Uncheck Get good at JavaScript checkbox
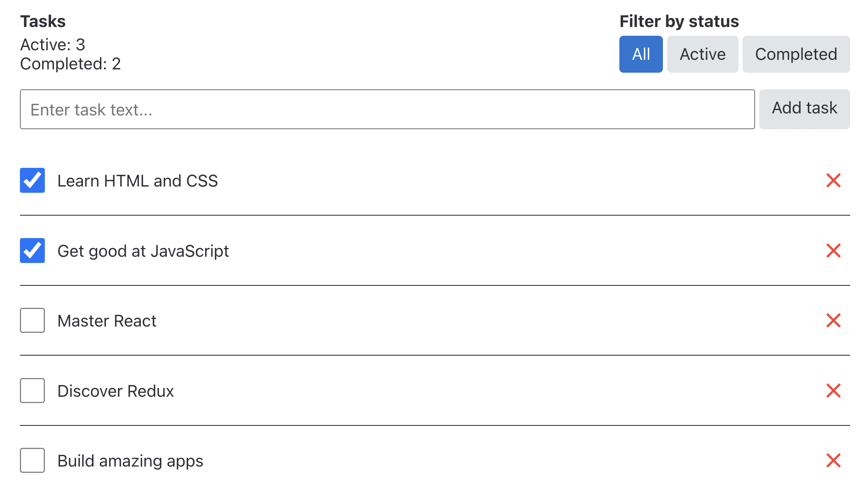 coord(32,251)
